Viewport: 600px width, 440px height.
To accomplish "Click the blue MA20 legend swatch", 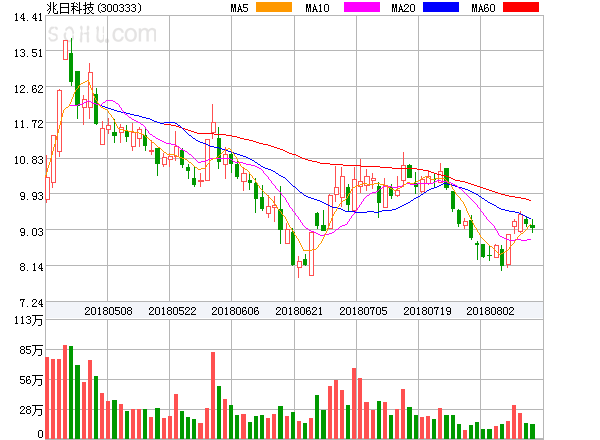I will 441,7.
